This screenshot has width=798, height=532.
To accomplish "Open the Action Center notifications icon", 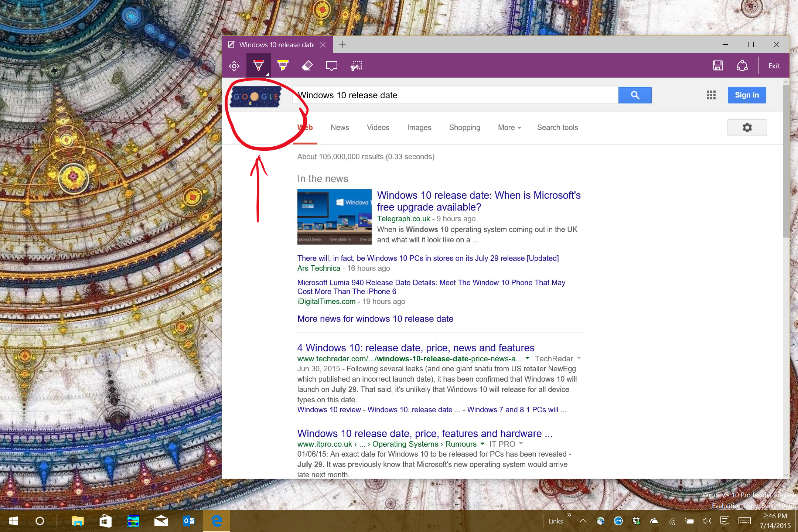I will [x=725, y=521].
